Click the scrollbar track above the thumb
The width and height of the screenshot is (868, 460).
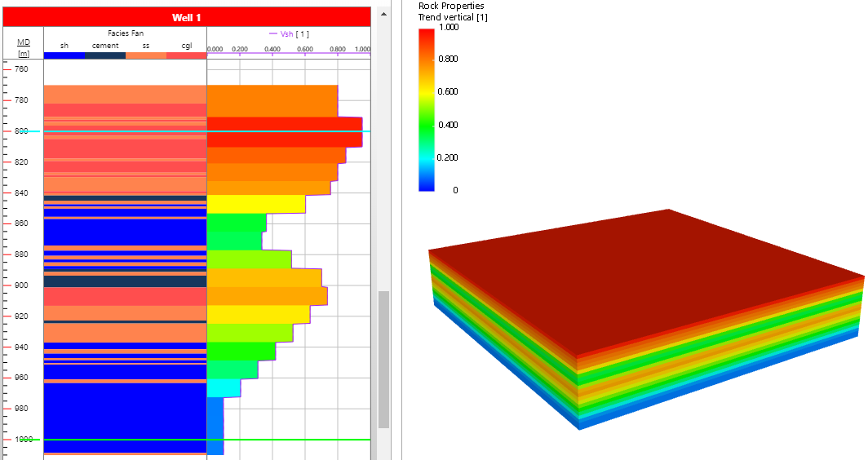(x=383, y=163)
